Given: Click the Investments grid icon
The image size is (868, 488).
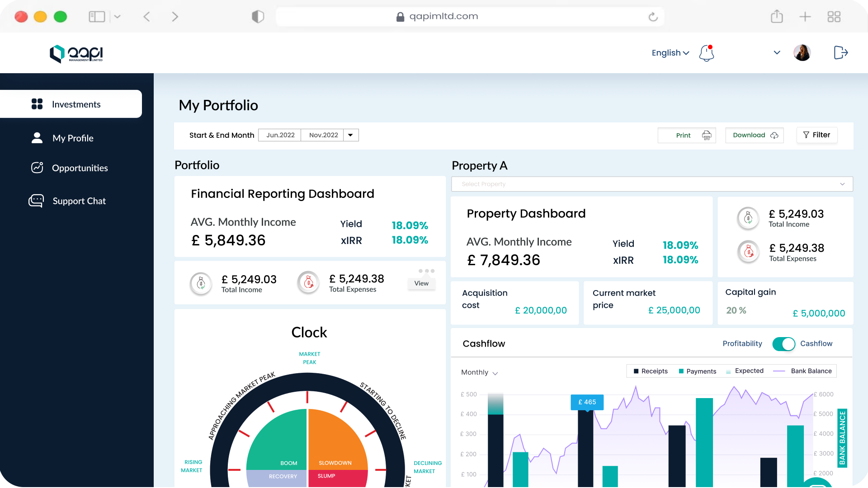Looking at the screenshot, I should (37, 104).
